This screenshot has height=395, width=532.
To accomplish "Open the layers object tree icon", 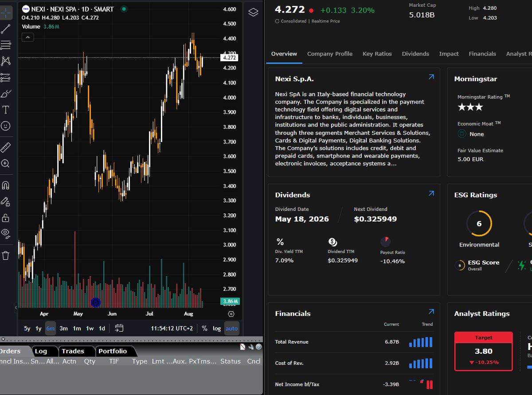I will point(253,12).
